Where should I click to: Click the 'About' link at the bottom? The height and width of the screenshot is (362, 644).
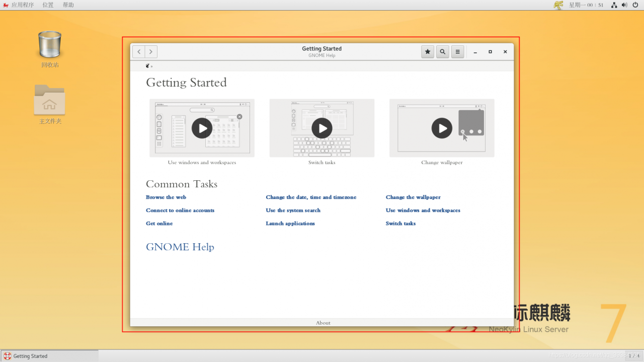tap(323, 323)
